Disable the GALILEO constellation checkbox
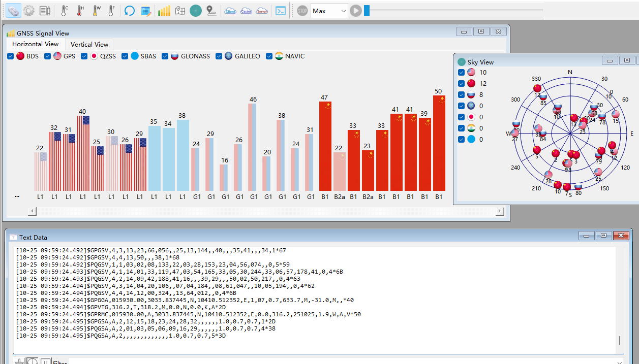The width and height of the screenshot is (639, 364). coord(219,56)
